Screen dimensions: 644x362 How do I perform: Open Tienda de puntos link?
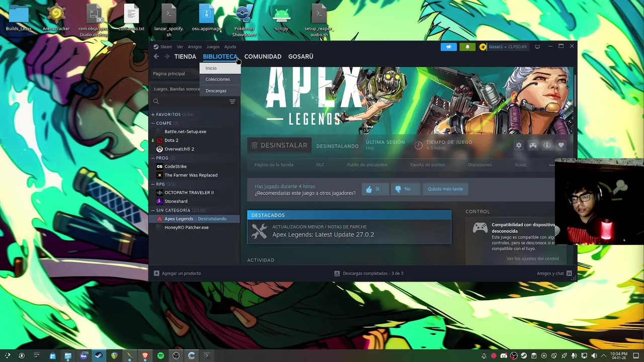click(x=427, y=165)
